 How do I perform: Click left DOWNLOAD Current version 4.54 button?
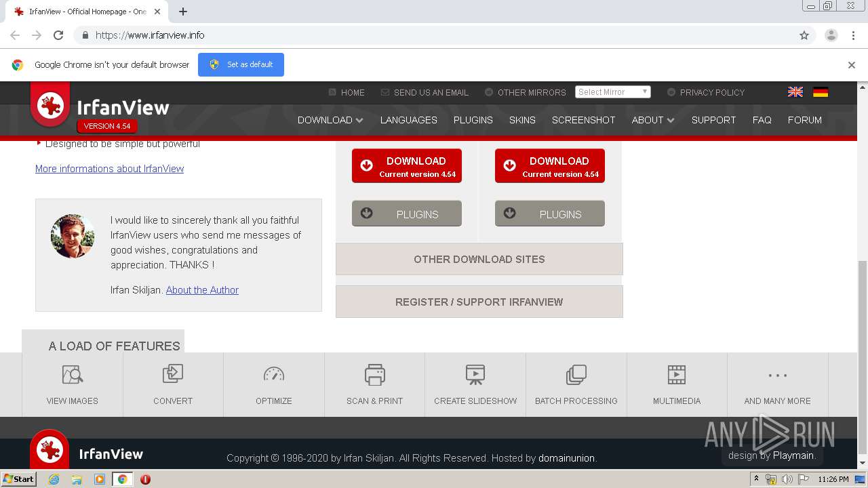point(407,166)
